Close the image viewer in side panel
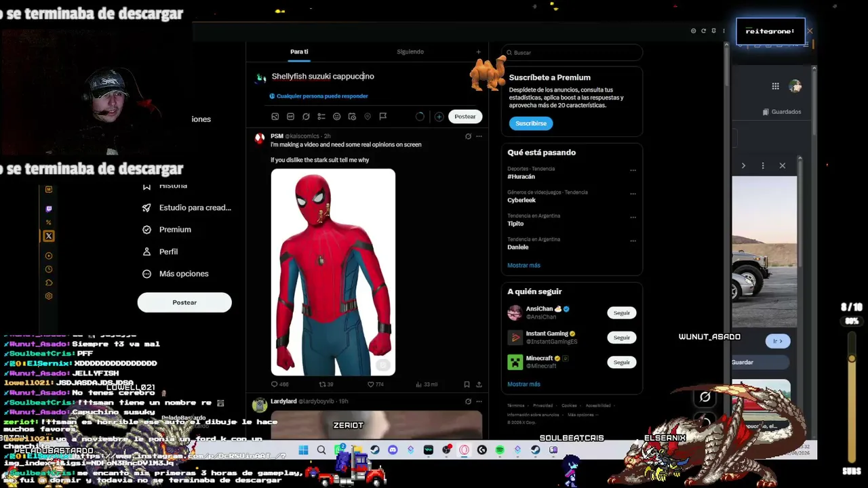 click(x=783, y=165)
